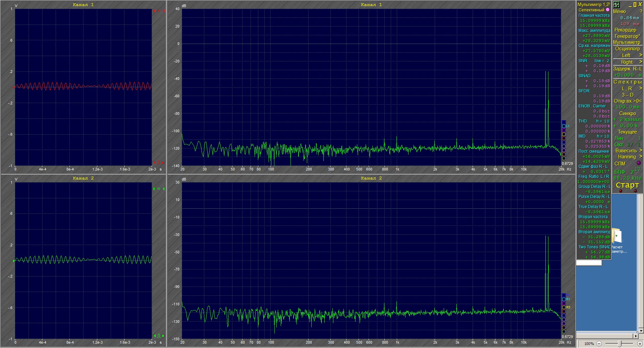Click the 100.0 ms value

(628, 107)
